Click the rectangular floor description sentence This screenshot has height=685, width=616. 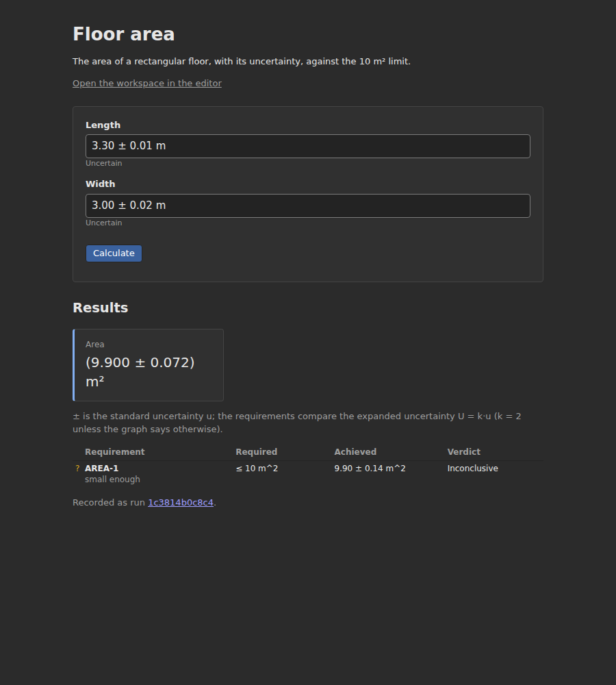coord(242,62)
